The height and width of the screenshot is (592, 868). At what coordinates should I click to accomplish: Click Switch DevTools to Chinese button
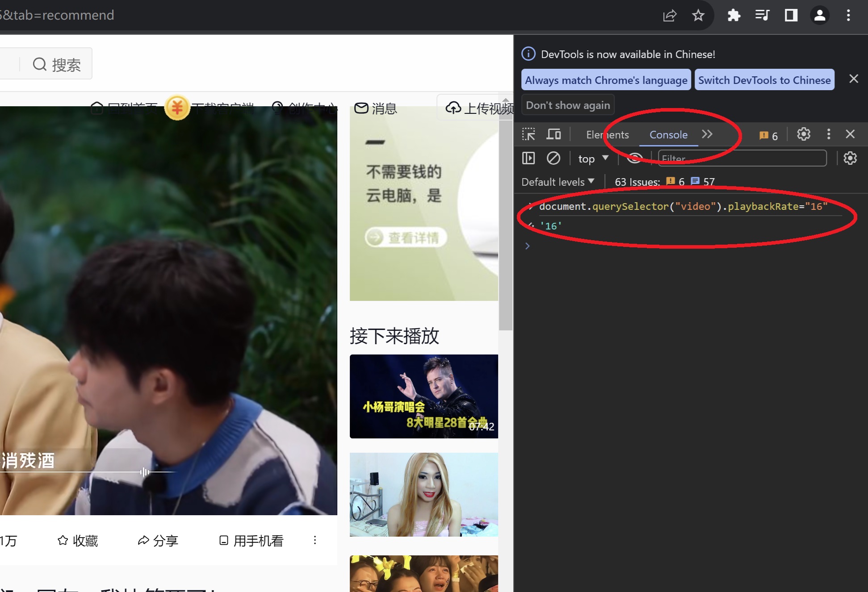click(764, 80)
